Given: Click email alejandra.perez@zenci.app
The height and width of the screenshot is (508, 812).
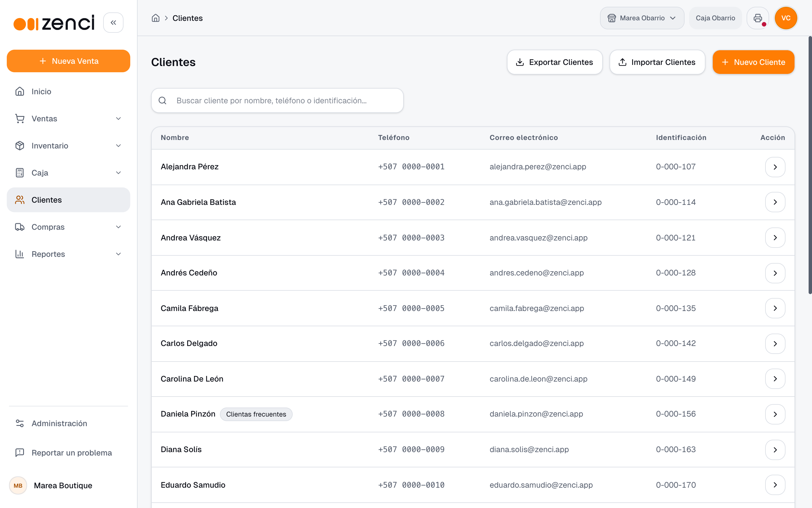Looking at the screenshot, I should pyautogui.click(x=538, y=167).
